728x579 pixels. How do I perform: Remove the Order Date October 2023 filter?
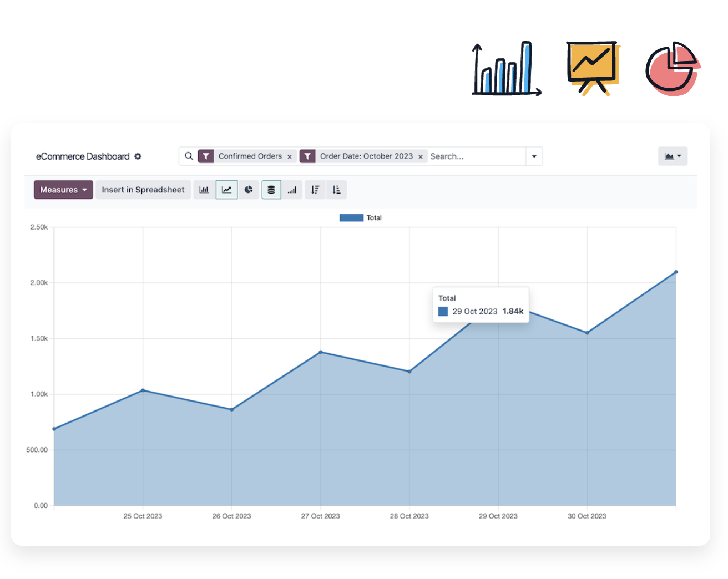421,157
